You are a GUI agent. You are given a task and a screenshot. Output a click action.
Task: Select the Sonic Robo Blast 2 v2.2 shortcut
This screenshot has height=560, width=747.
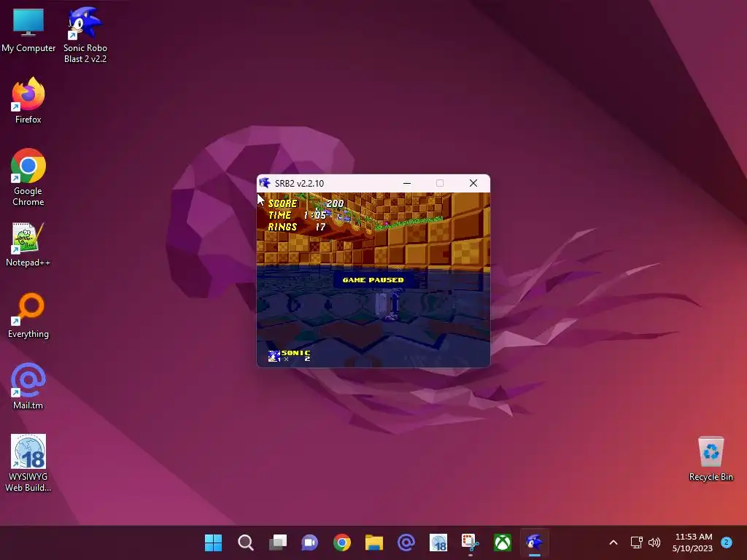tap(85, 35)
